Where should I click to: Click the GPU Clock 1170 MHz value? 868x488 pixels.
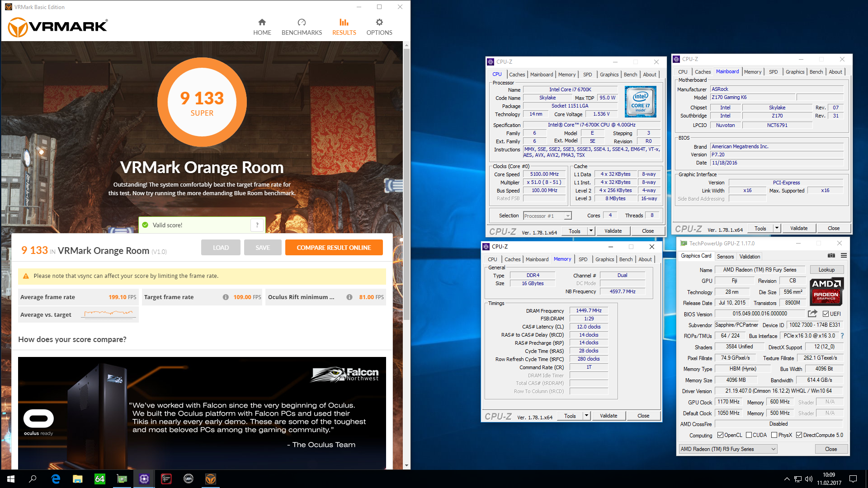728,402
